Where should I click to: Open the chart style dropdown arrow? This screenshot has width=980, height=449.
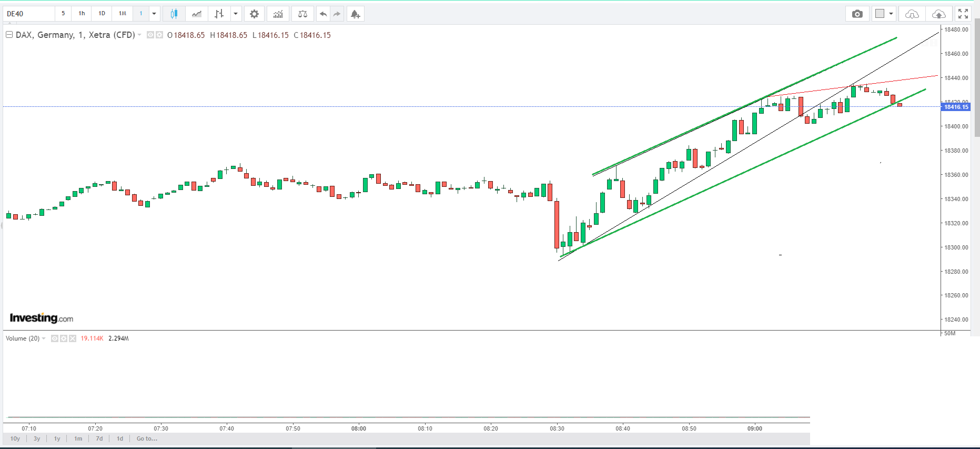(x=236, y=14)
